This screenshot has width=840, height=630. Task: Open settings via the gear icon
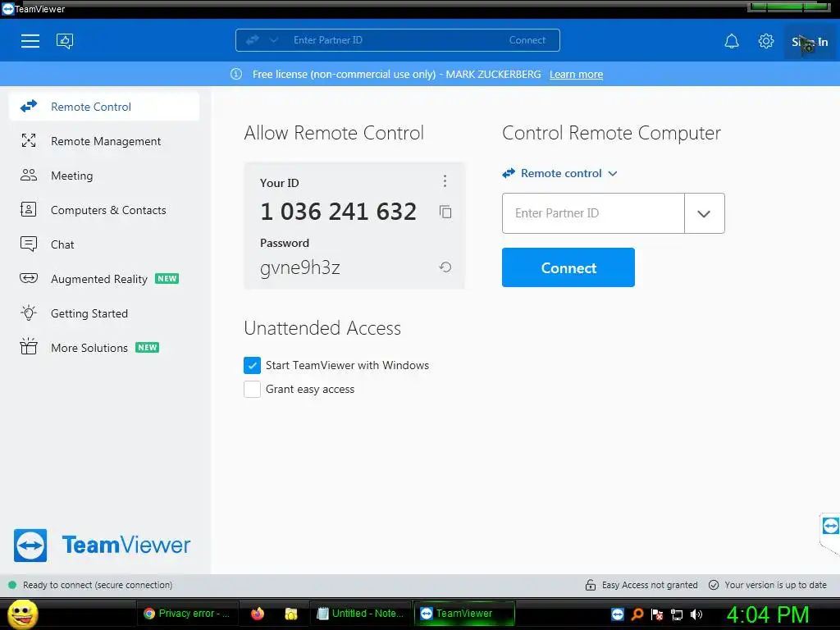(x=766, y=41)
